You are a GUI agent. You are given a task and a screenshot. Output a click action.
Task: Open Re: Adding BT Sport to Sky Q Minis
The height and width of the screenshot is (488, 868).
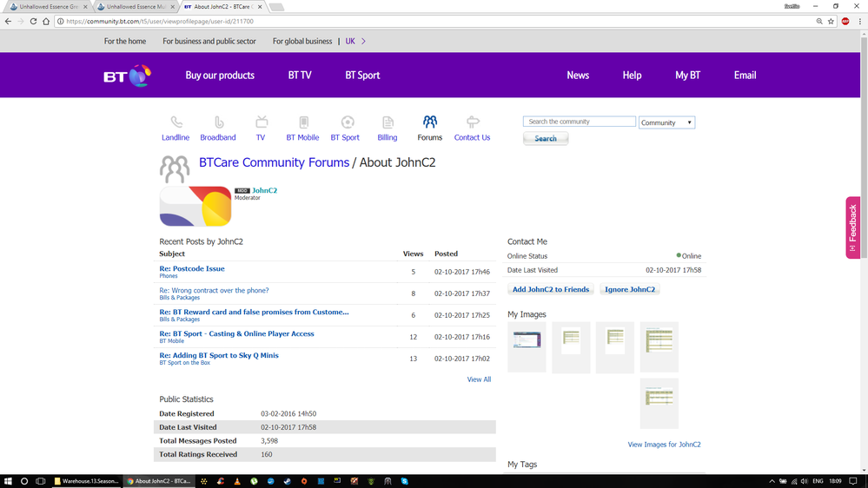pos(219,355)
